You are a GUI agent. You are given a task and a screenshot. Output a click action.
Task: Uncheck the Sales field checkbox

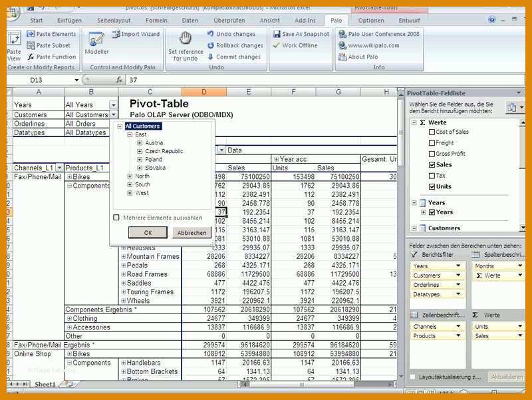432,164
